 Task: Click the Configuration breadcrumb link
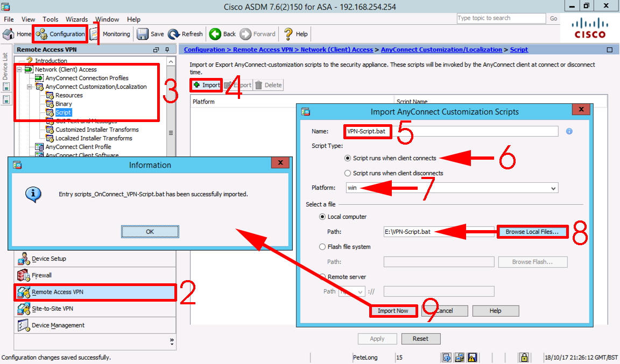[204, 50]
